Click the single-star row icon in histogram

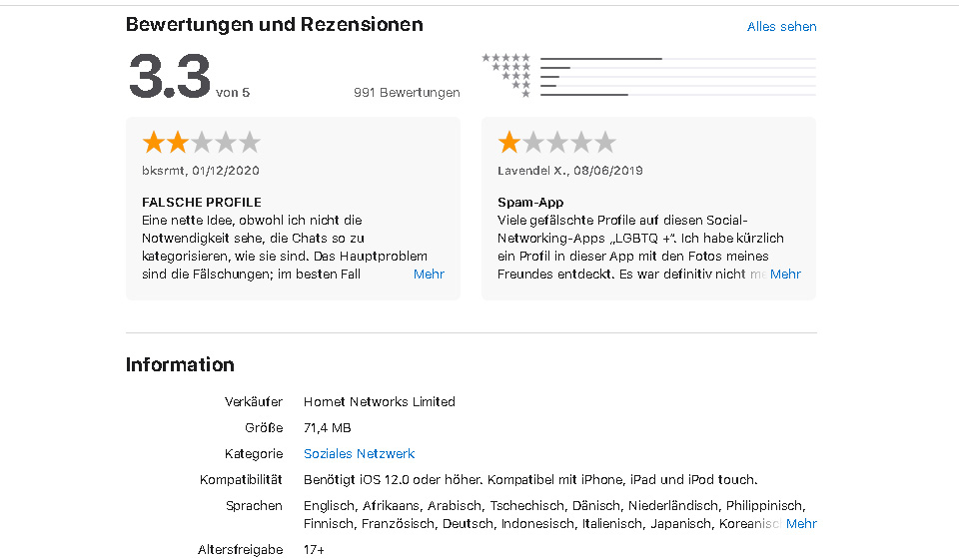click(525, 94)
